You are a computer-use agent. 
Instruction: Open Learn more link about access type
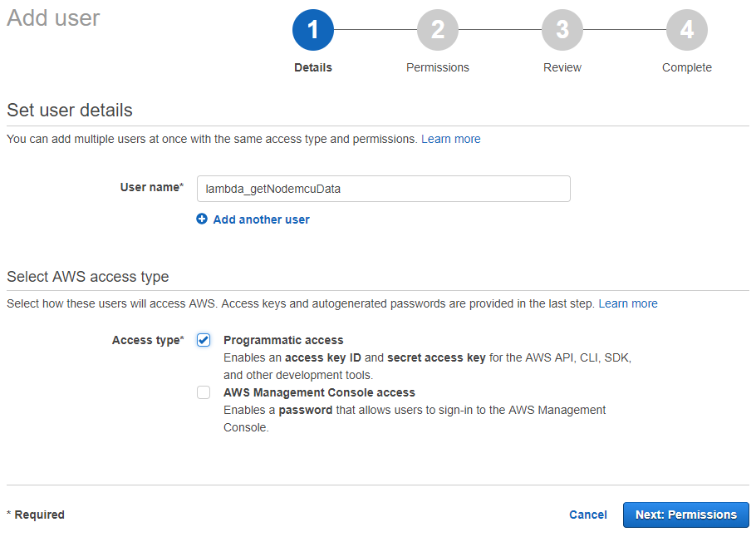(628, 303)
